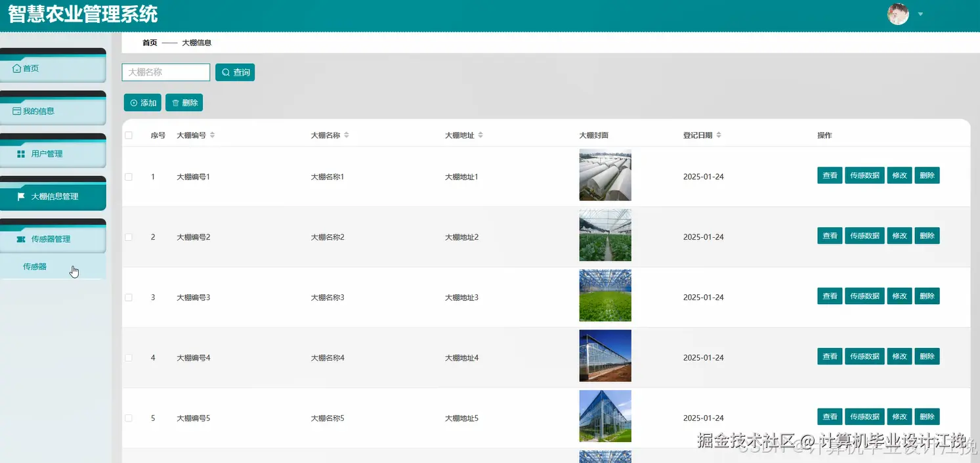Toggle the select-all header checkbox
Screen dimensions: 980x463
tap(129, 135)
